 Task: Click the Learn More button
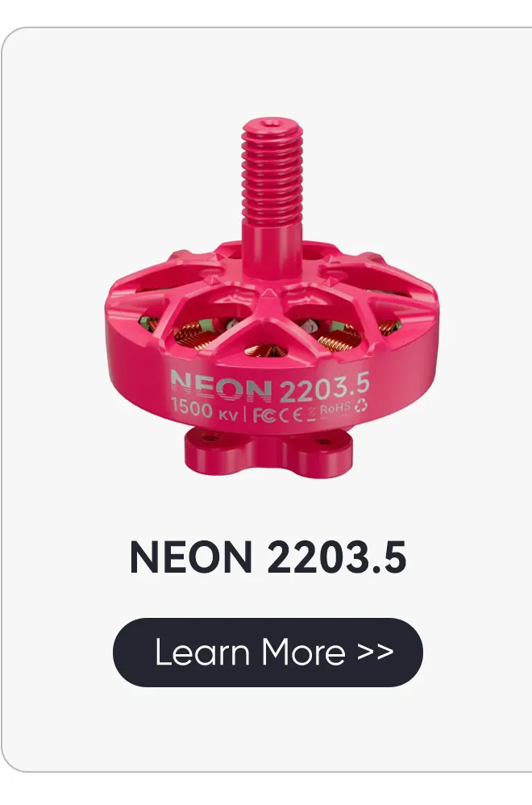(x=268, y=652)
